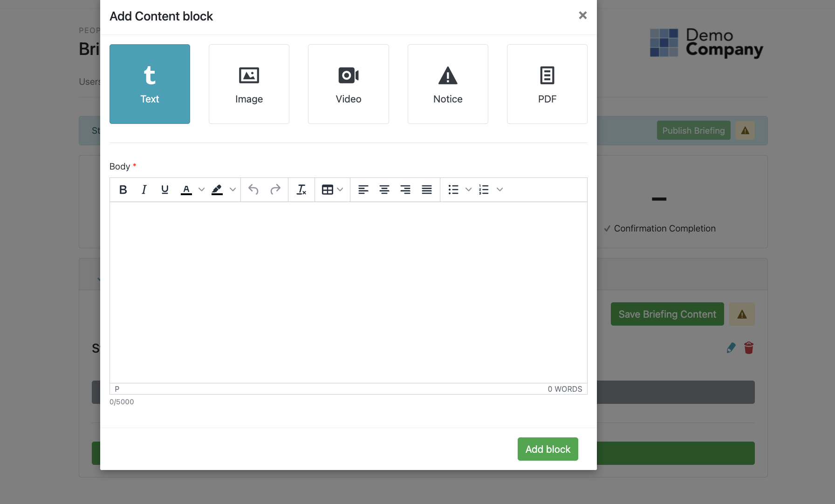Select the Image content block type

tap(249, 84)
